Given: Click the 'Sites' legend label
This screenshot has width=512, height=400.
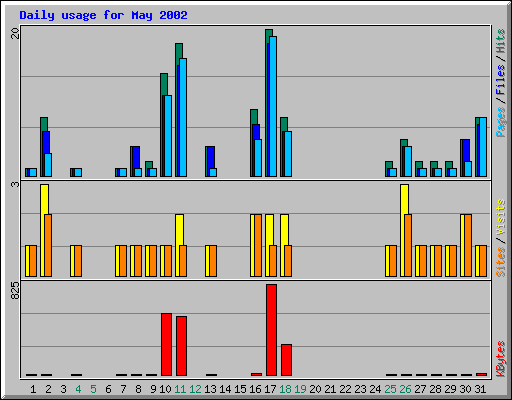Looking at the screenshot, I should [x=500, y=262].
